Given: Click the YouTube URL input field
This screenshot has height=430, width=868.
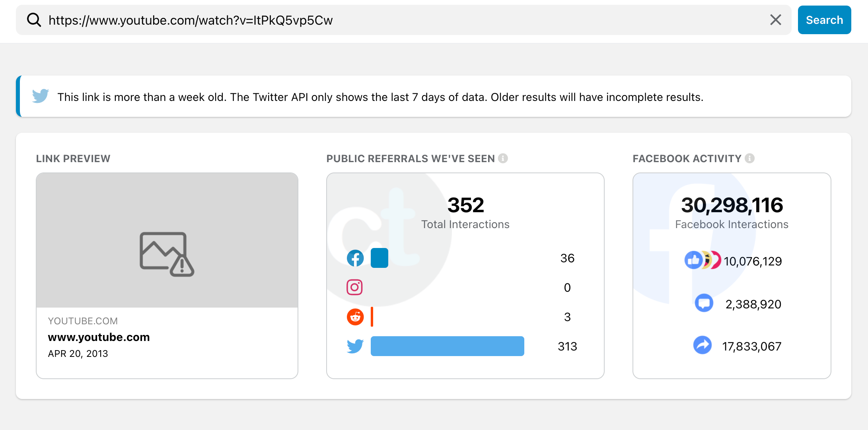Looking at the screenshot, I should [398, 20].
